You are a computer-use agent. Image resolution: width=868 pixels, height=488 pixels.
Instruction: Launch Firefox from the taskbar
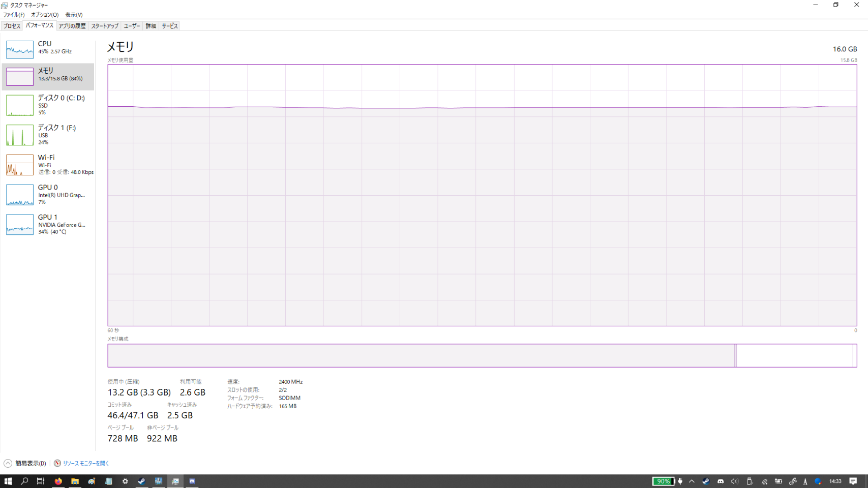click(x=58, y=481)
